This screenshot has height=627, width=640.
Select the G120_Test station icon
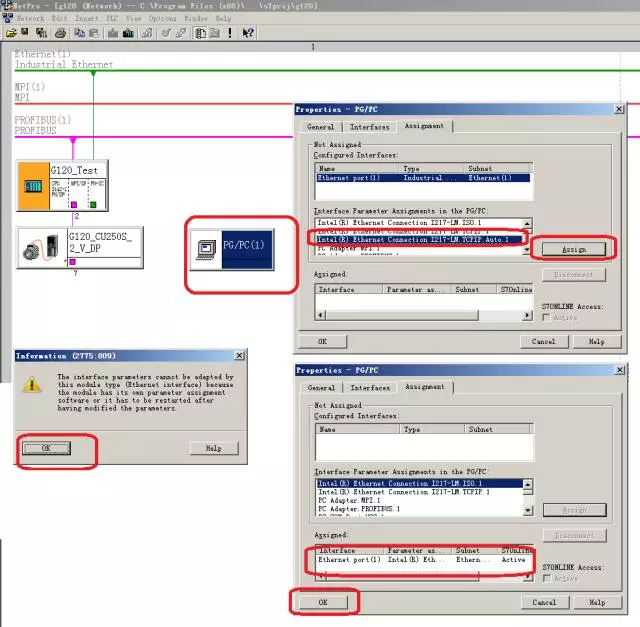62,185
